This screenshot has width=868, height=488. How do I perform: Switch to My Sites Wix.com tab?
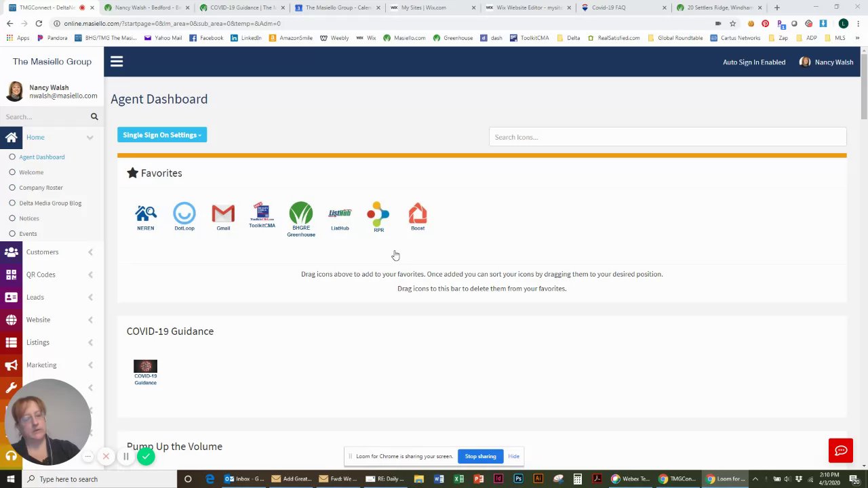(x=433, y=7)
